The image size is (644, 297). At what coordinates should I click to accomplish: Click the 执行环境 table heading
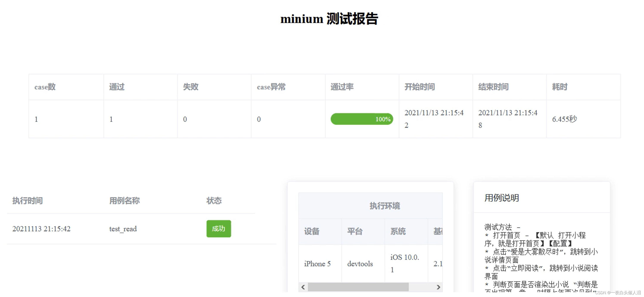pos(385,206)
